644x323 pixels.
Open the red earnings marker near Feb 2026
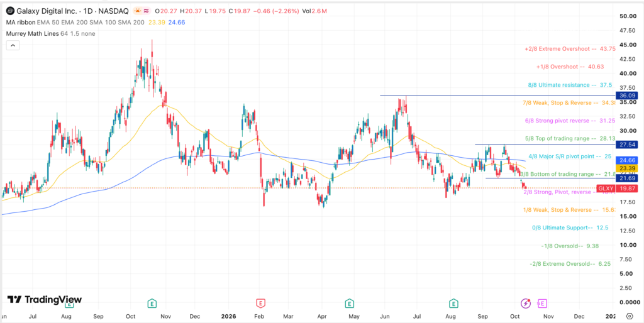(x=260, y=304)
